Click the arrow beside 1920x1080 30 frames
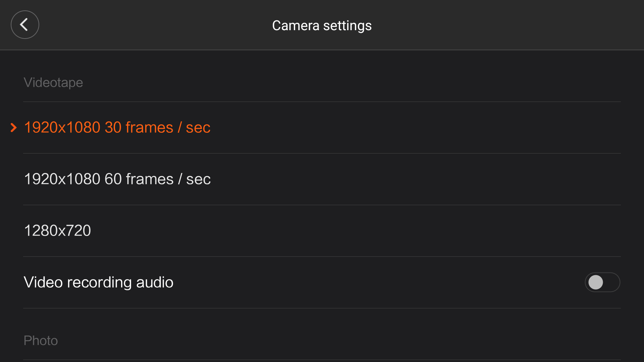This screenshot has height=362, width=644. click(x=14, y=127)
